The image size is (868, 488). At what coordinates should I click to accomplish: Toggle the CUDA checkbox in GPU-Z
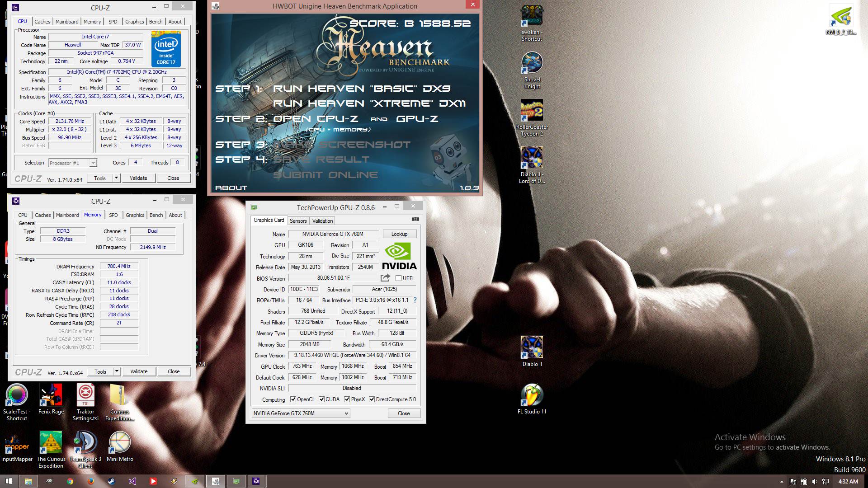coord(321,399)
